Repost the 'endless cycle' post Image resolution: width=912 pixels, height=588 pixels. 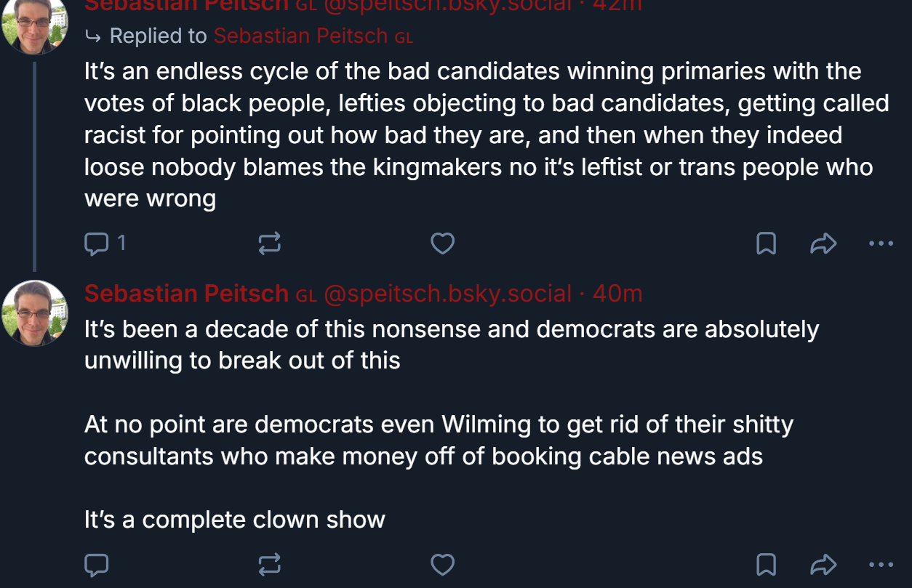(x=269, y=243)
